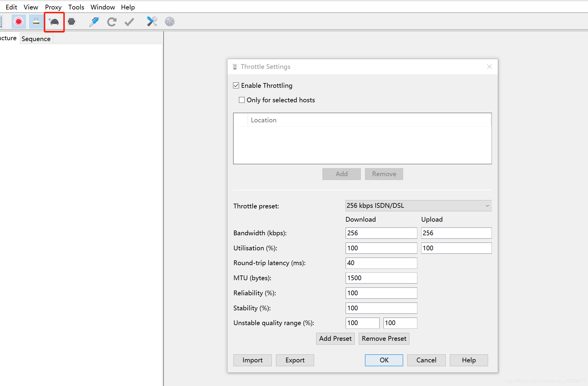Enable Only for selected hosts

(240, 100)
